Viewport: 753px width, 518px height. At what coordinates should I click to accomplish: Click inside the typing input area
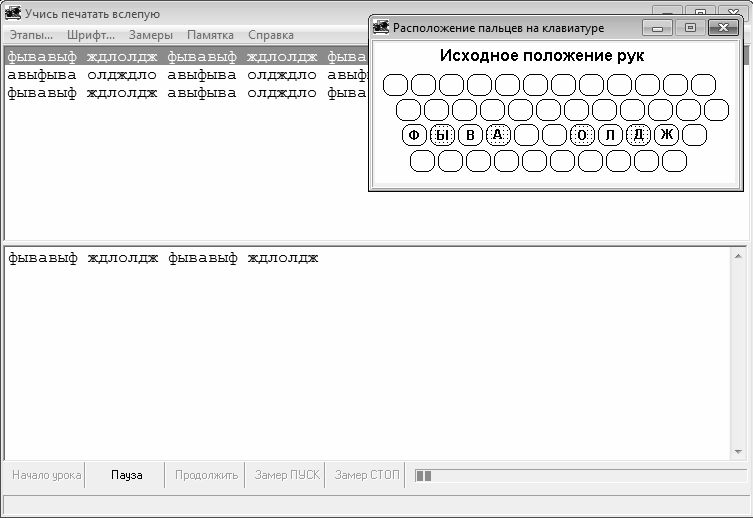tap(367, 353)
